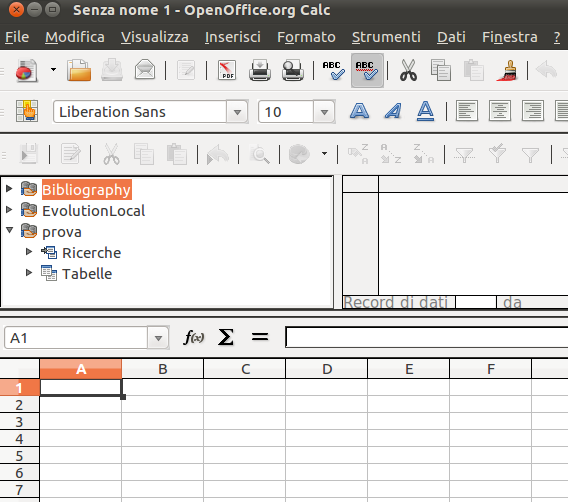Click the Send document by email icon
Viewport: 568px width, 502px height.
[x=145, y=70]
